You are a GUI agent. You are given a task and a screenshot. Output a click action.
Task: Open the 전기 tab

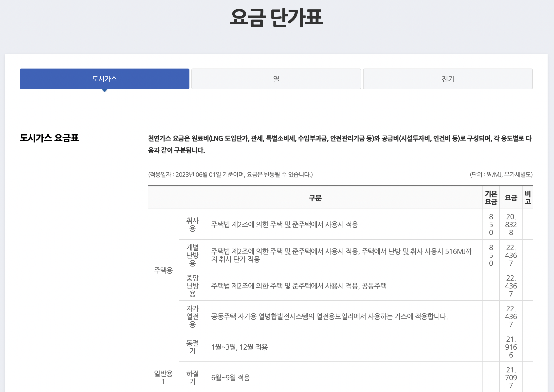(448, 79)
